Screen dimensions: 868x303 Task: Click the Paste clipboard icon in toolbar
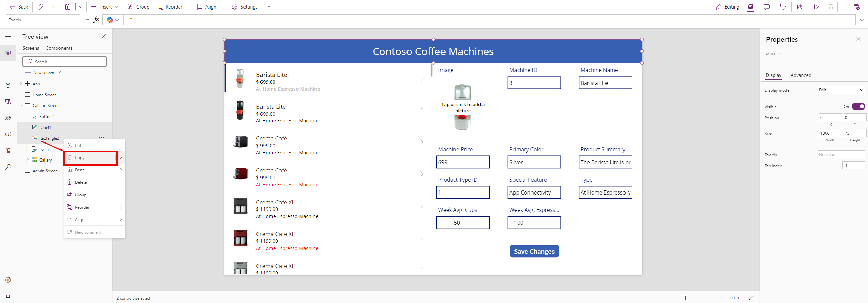68,7
